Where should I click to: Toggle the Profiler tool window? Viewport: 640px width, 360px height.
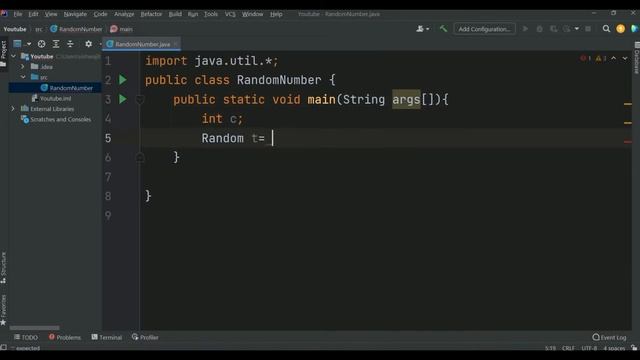[x=145, y=337]
